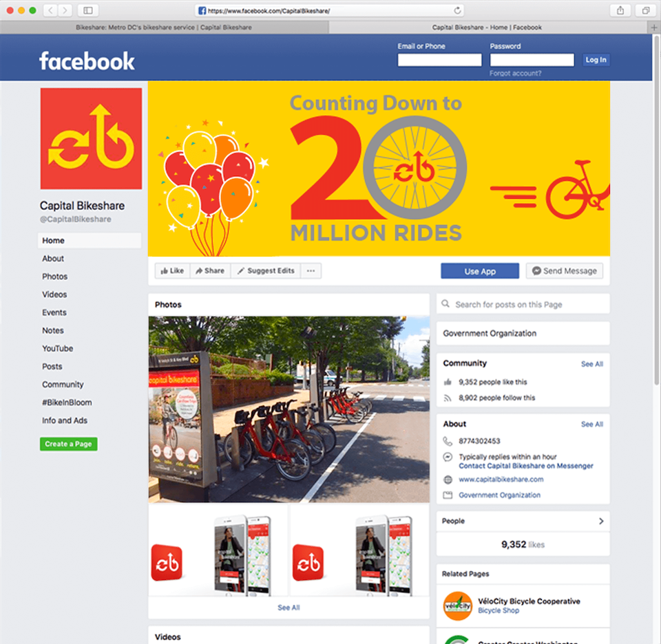Click the blue Use App button
Viewport: 661px width, 644px height.
(480, 271)
